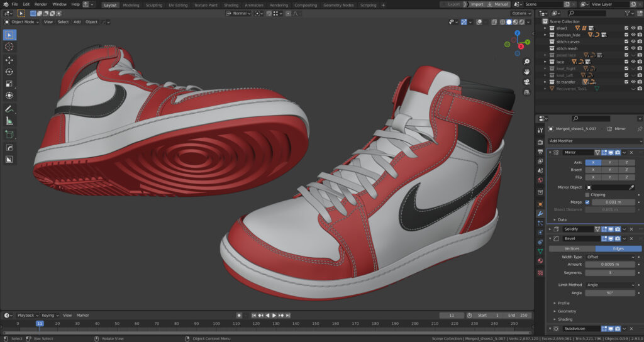
Task: Toggle Bisect Z axis button
Action: 627,170
